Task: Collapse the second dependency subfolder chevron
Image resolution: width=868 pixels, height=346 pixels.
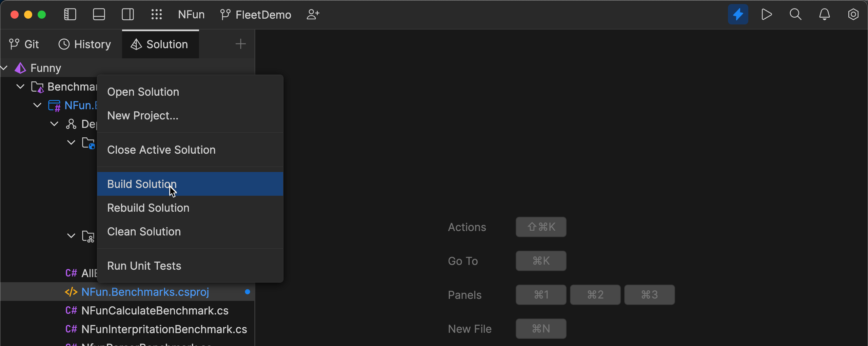Action: [71, 236]
